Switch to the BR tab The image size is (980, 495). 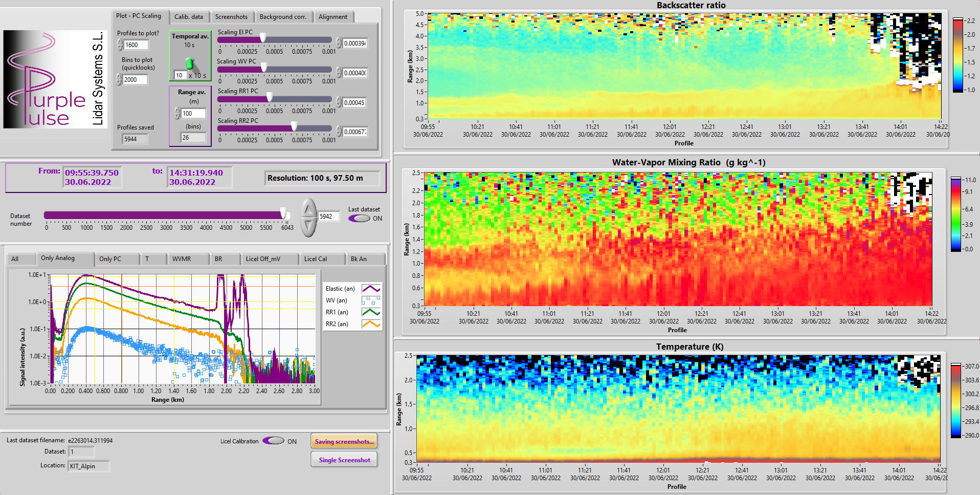(225, 259)
